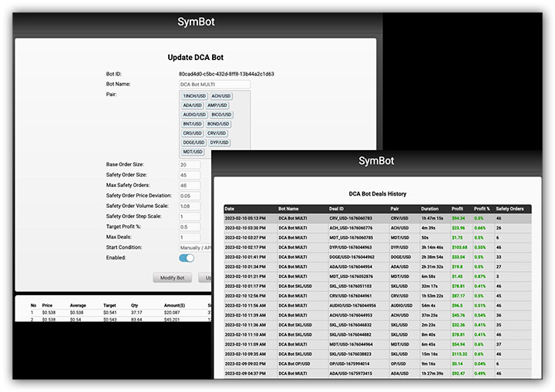
Task: Click deal ID MDT_USD-1676060785
Action: [x=351, y=238]
